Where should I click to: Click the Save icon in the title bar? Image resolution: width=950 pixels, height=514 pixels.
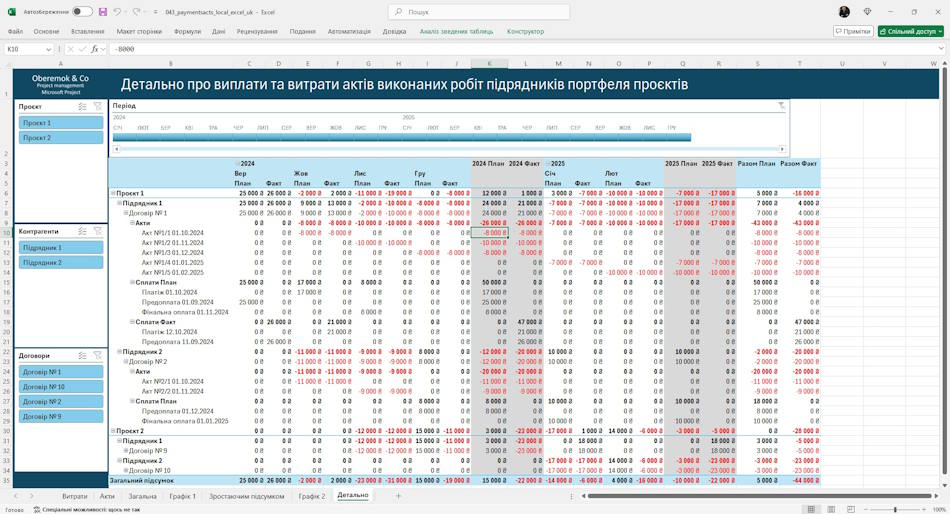coord(102,12)
